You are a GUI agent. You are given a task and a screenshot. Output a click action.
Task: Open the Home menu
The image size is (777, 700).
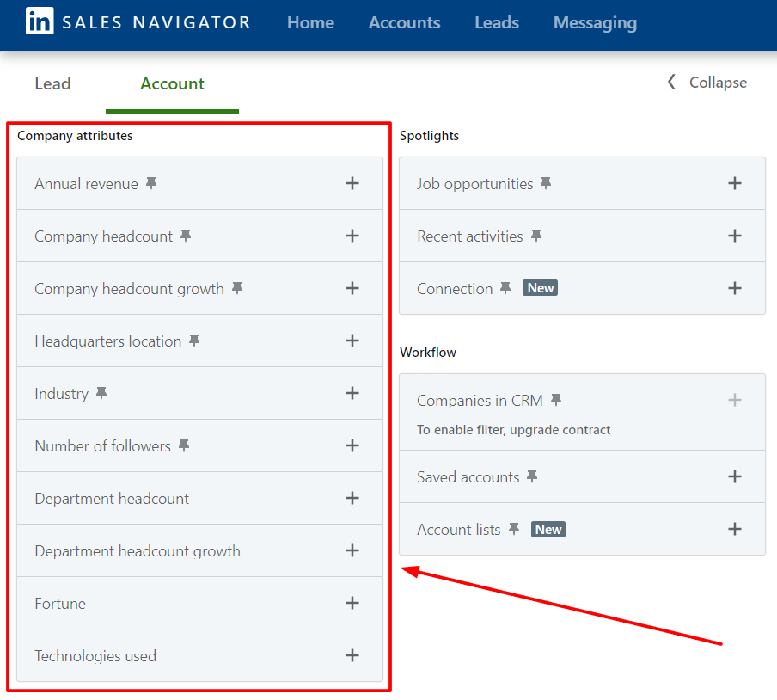310,23
